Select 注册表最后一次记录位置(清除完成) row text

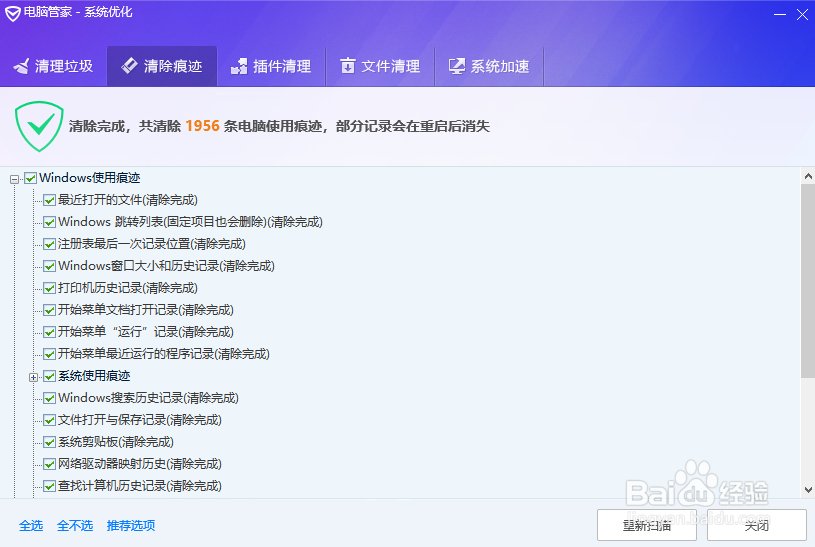(x=152, y=244)
